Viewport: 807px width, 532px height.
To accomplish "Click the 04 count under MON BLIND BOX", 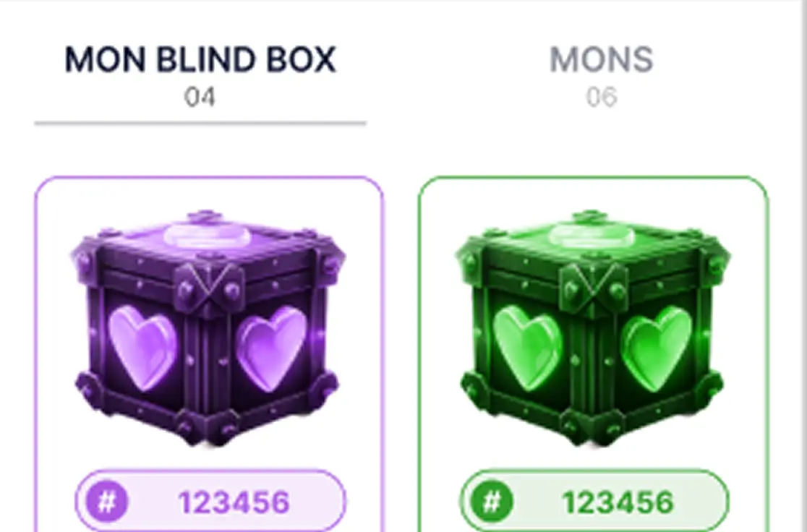I will point(200,97).
